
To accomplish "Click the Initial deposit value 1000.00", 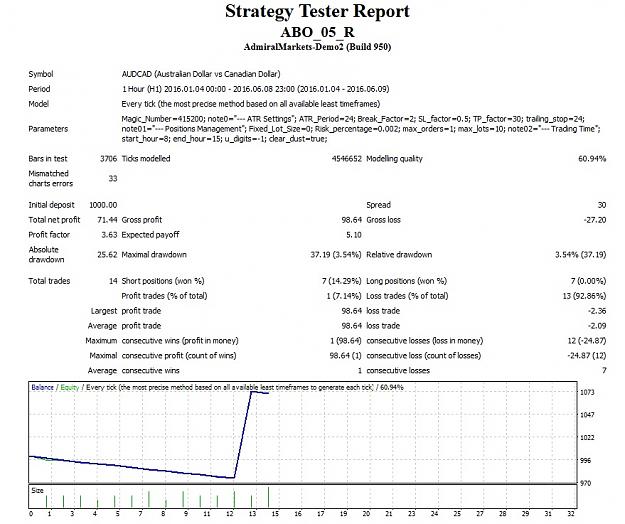I will [103, 205].
